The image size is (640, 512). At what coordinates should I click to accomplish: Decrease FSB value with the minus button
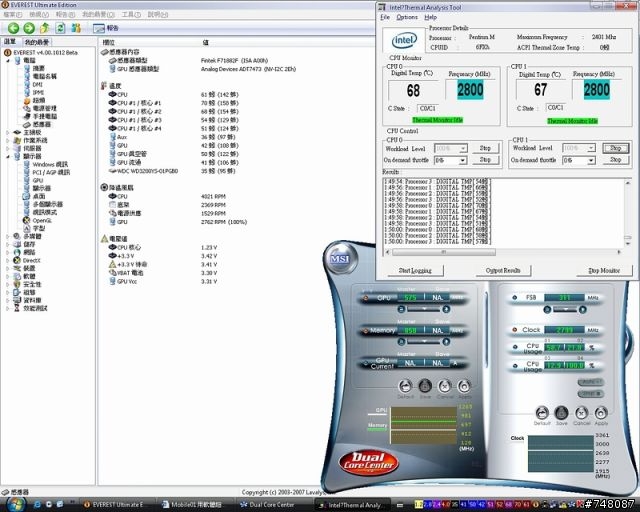click(x=547, y=310)
